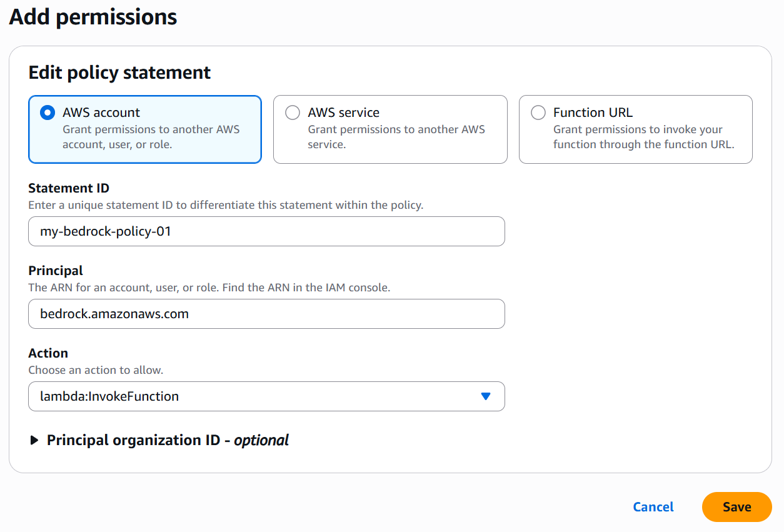
Task: Click the AWS service card description text
Action: coord(396,137)
